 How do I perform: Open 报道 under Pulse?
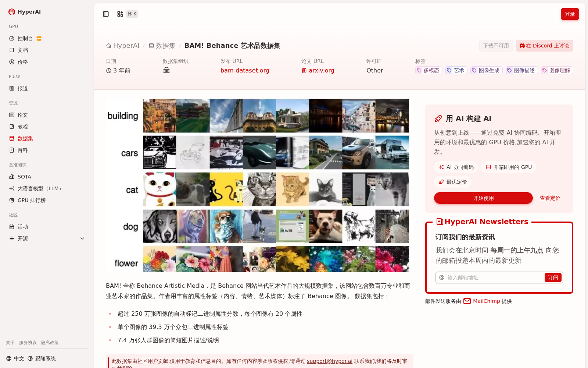[47, 88]
